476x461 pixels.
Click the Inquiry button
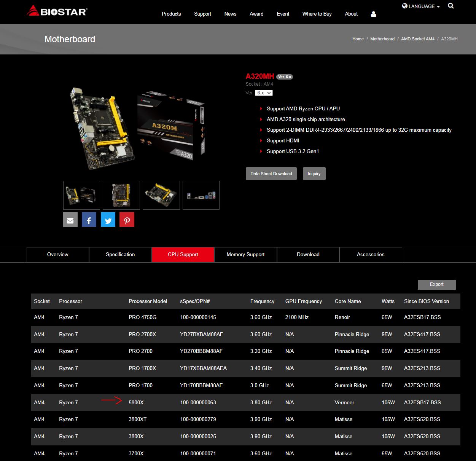[x=314, y=174]
